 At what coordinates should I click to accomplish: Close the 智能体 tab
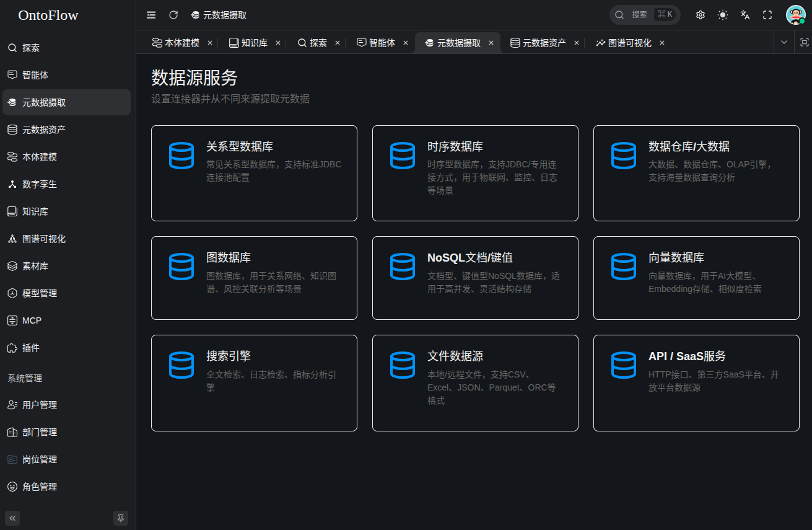(406, 43)
